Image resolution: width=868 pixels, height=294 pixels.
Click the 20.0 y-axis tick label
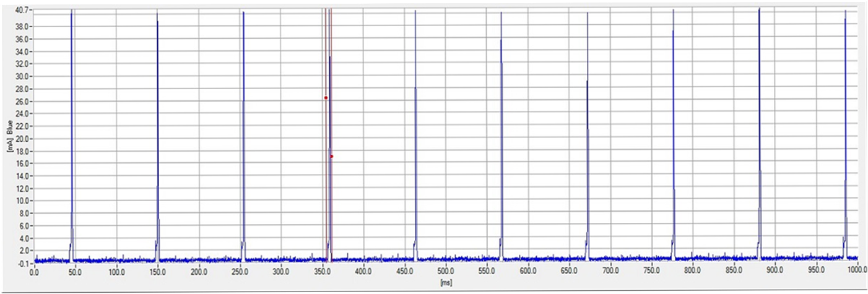pos(24,139)
